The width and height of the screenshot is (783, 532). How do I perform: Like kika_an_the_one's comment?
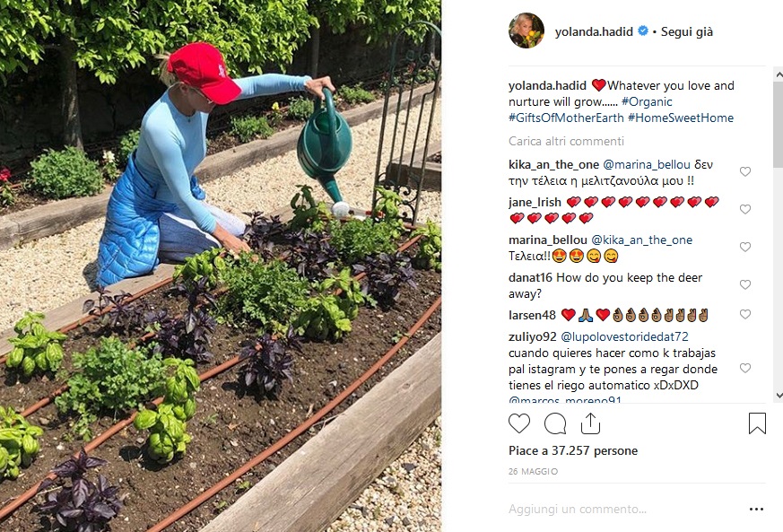(x=745, y=172)
